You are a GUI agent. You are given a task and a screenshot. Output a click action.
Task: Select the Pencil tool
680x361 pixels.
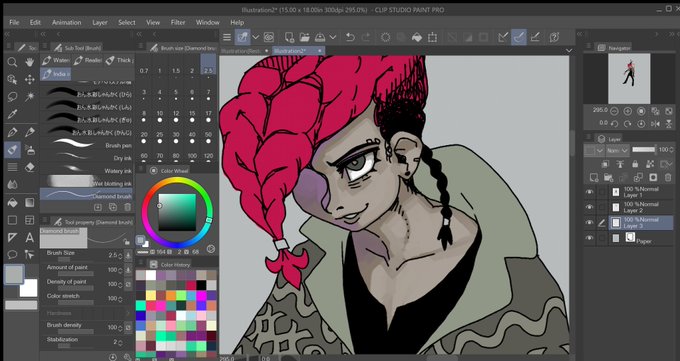pos(29,132)
